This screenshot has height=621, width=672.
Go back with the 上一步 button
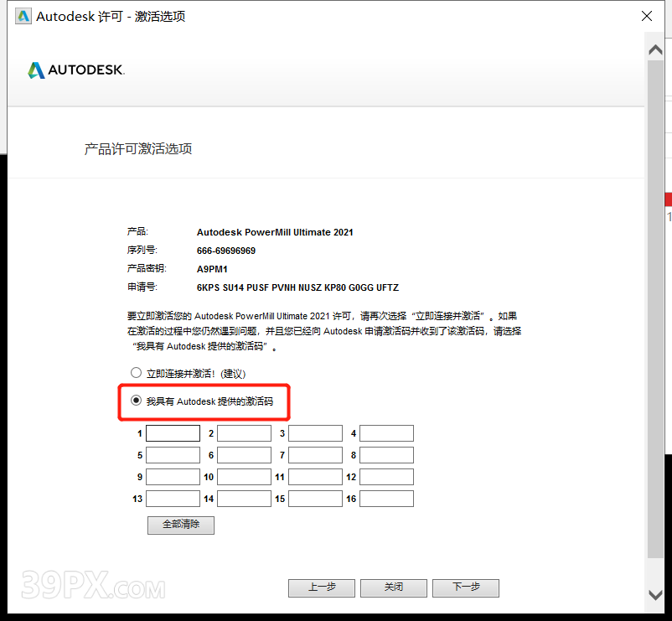pyautogui.click(x=322, y=587)
